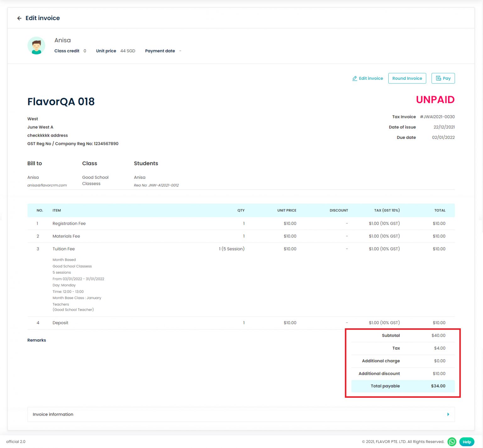Open WhatsApp support via the green icon
The width and height of the screenshot is (483, 448).
point(452,441)
